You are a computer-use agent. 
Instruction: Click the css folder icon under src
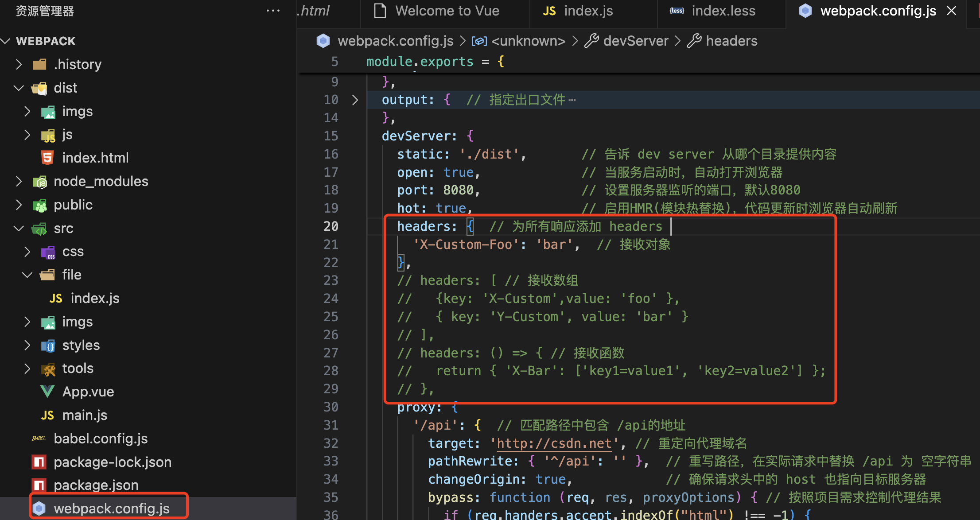[48, 252]
